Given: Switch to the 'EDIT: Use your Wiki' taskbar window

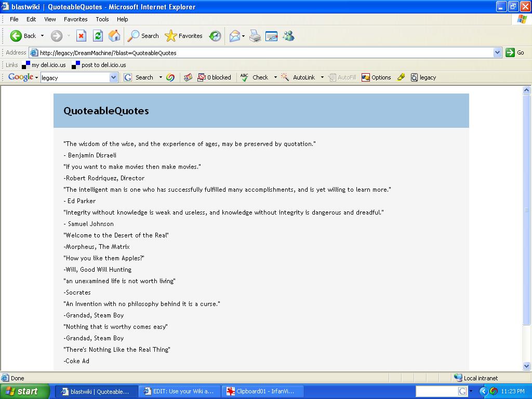Looking at the screenshot, I should tap(179, 392).
